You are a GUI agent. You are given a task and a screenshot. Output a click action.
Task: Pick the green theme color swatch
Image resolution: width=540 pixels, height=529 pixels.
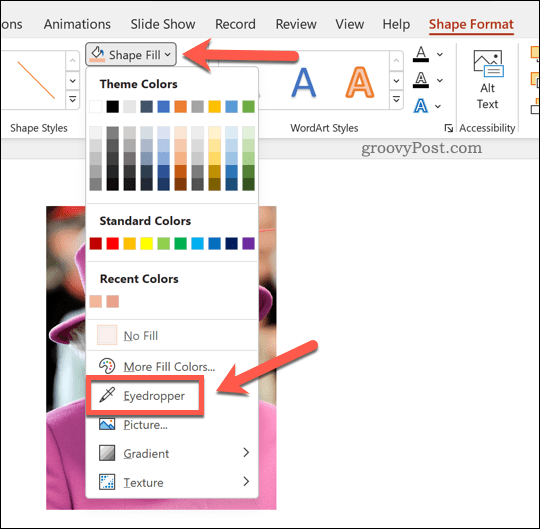coord(248,107)
